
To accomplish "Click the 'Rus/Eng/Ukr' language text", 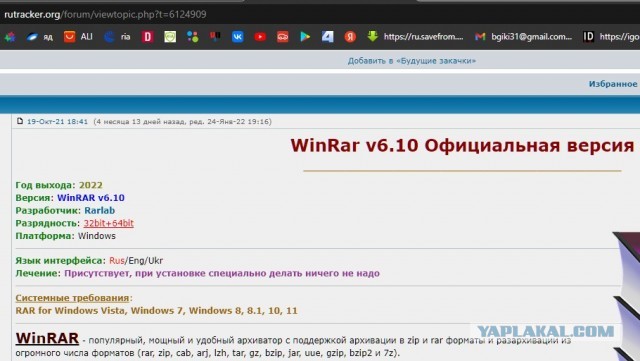I will (x=136, y=261).
